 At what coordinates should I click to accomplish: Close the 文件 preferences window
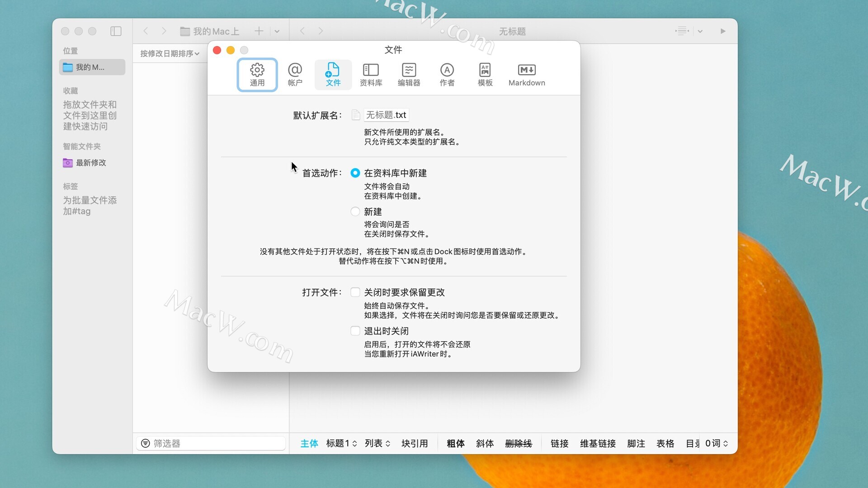click(x=217, y=50)
